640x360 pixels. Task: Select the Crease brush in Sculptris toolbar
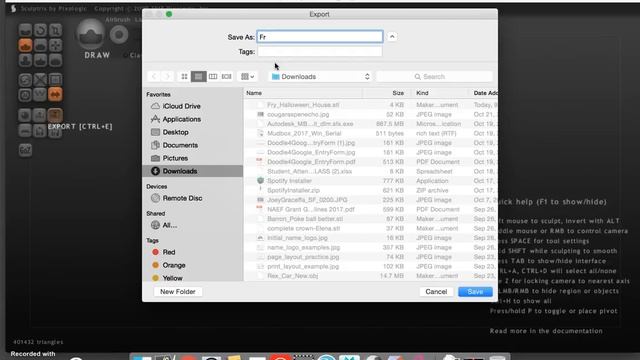click(x=25, y=30)
